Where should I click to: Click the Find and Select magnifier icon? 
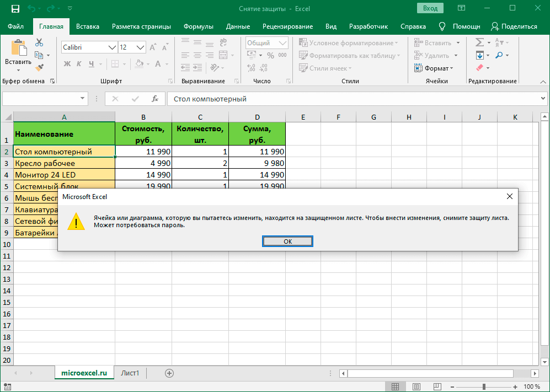[499, 55]
